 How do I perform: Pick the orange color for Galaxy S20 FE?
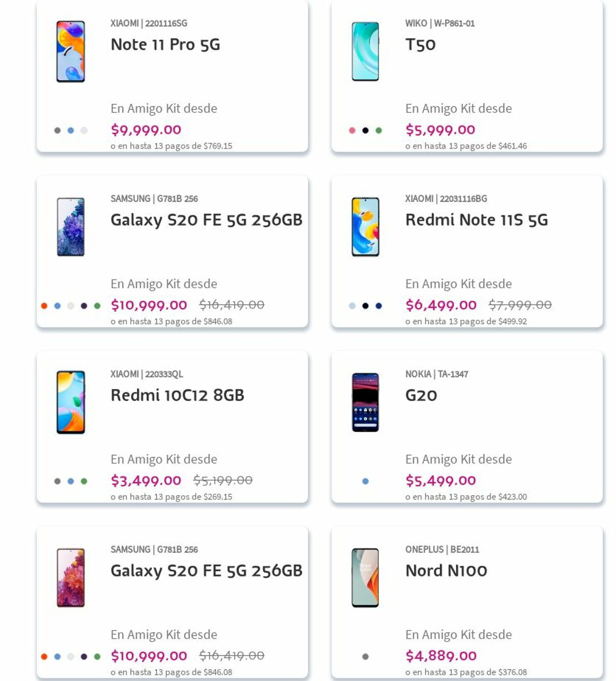(43, 306)
